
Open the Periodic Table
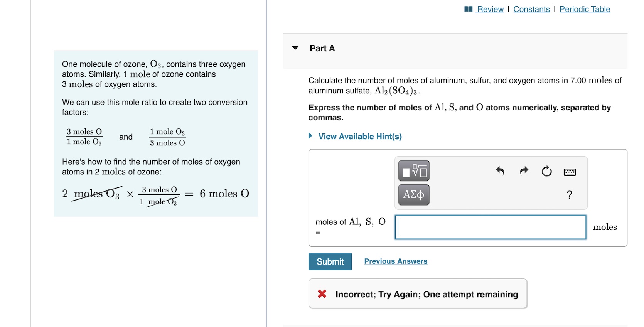point(585,9)
